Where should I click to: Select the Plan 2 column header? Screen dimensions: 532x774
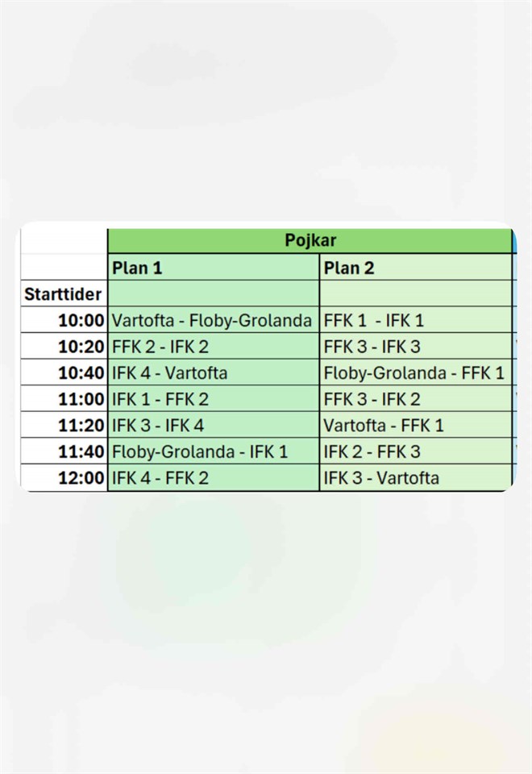click(x=415, y=268)
